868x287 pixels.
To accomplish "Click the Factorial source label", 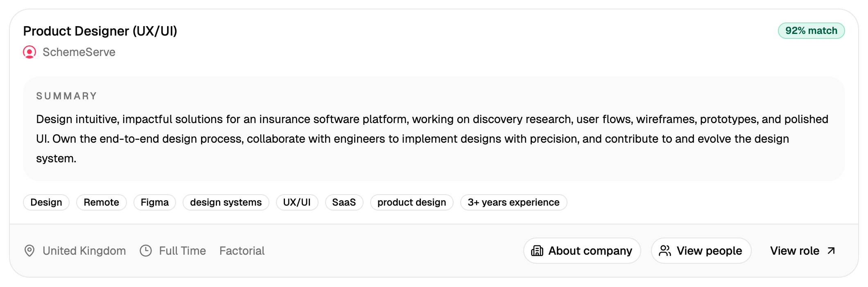I will [242, 251].
